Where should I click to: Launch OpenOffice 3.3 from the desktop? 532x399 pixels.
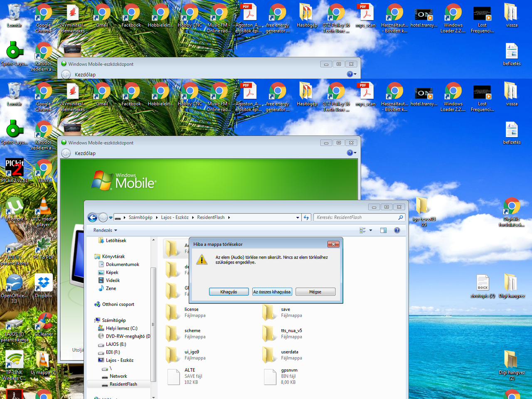[x=14, y=288]
